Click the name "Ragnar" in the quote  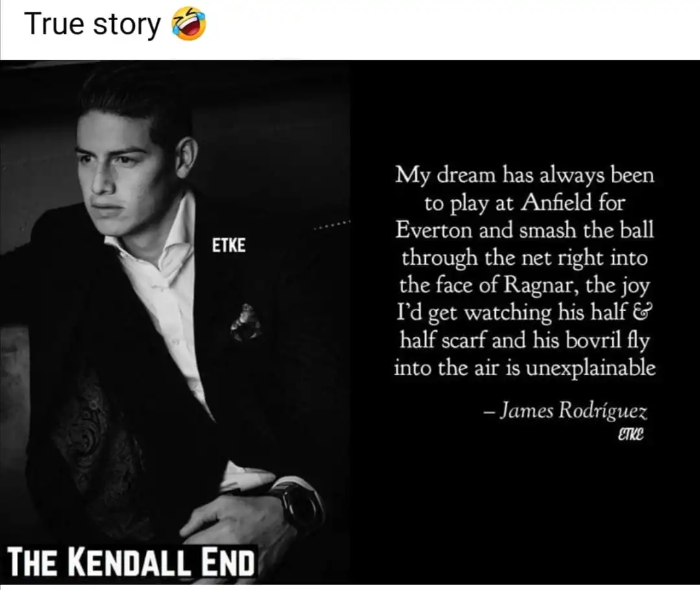pos(541,286)
